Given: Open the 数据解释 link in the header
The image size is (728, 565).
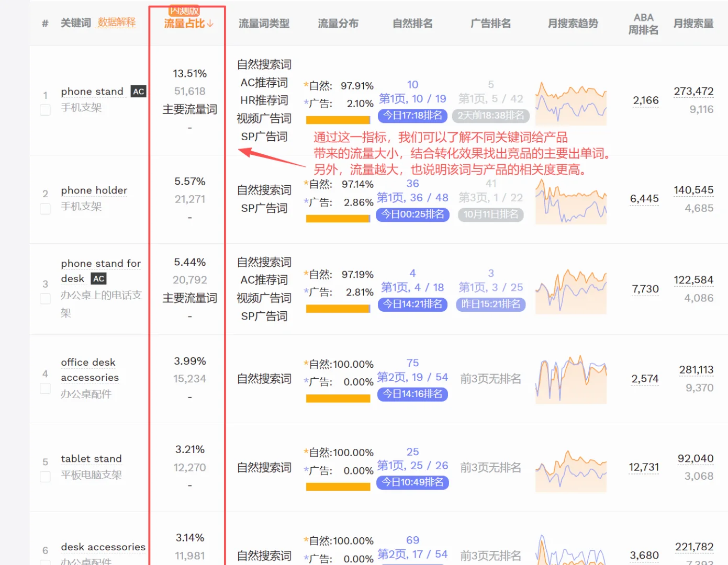Looking at the screenshot, I should pos(116,22).
